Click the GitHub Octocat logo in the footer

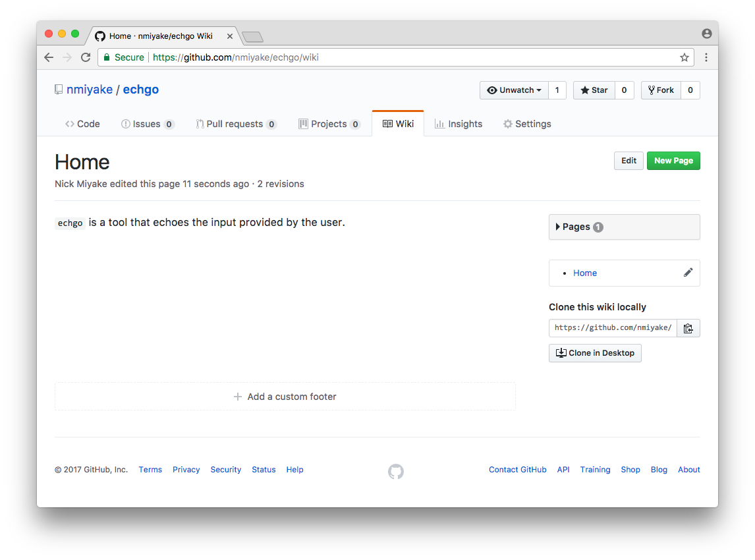coord(396,471)
